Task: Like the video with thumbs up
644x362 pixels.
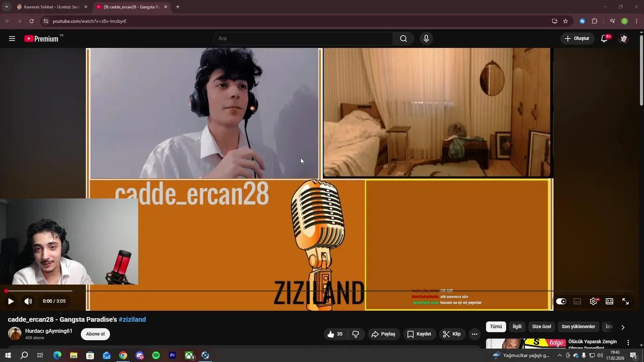Action: pos(335,334)
